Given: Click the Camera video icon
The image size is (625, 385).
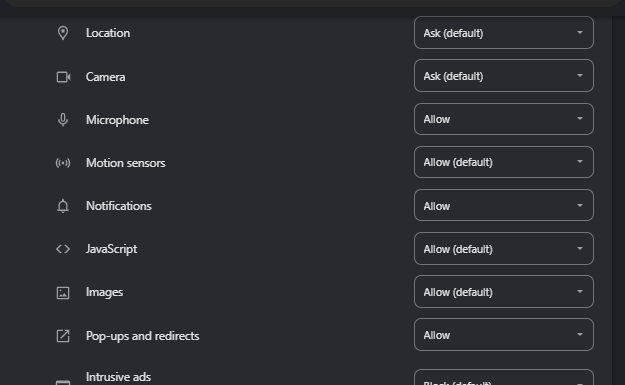Looking at the screenshot, I should coord(63,77).
